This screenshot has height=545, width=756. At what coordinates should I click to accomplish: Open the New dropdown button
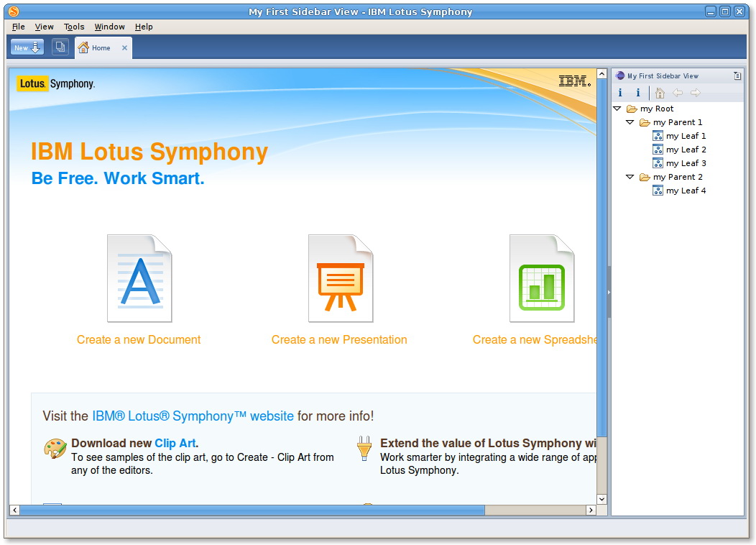[27, 47]
